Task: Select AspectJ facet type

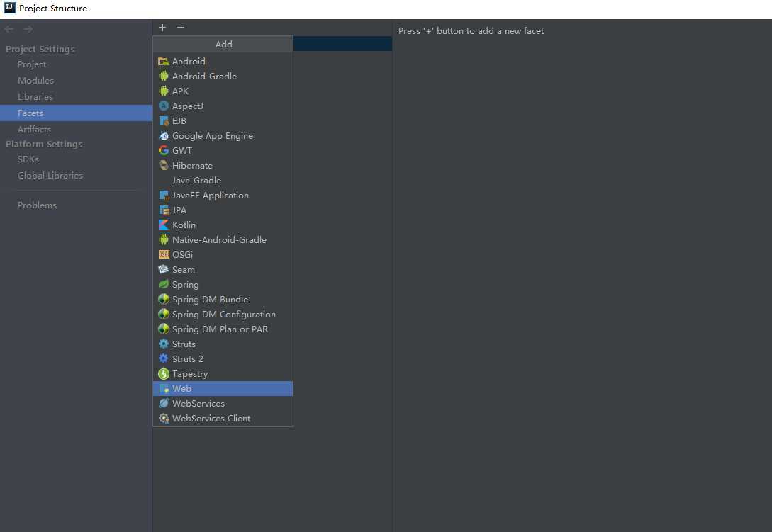Action: [x=223, y=106]
